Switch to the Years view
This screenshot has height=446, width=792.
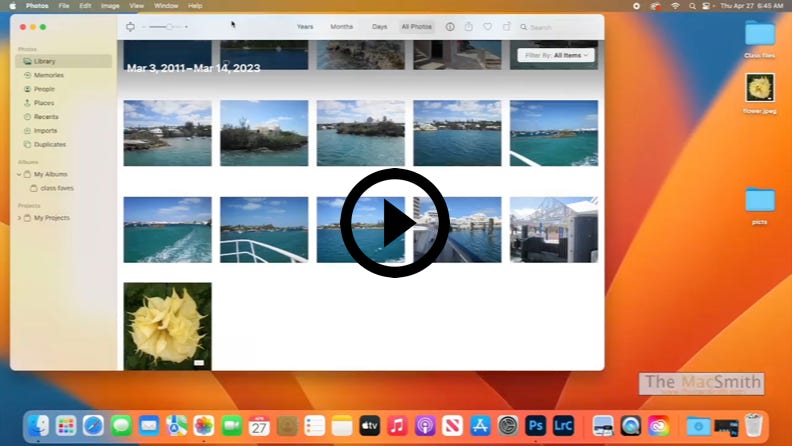coord(305,27)
